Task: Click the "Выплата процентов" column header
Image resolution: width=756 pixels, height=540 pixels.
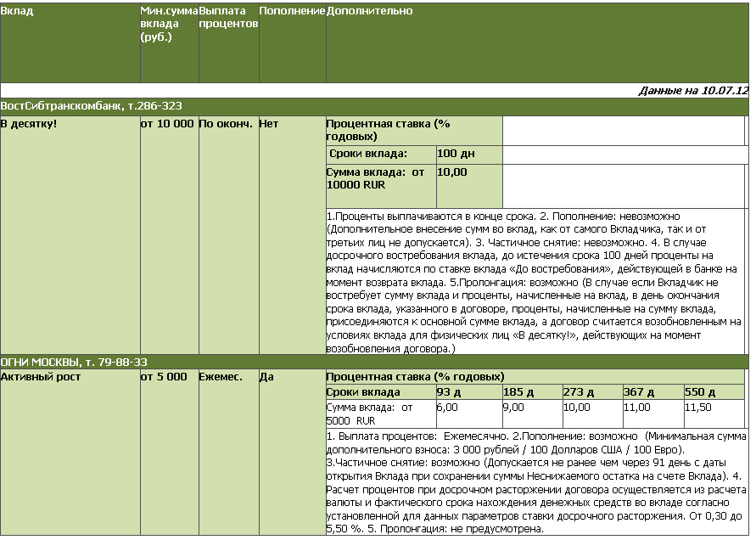Action: pos(227,18)
